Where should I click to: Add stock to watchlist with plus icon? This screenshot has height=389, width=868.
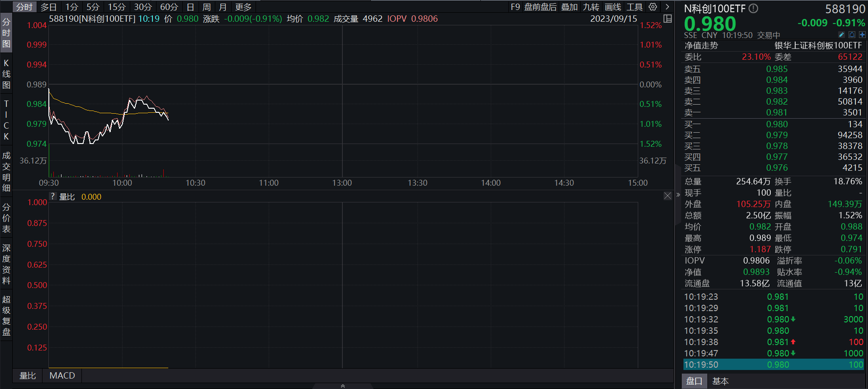tap(862, 35)
